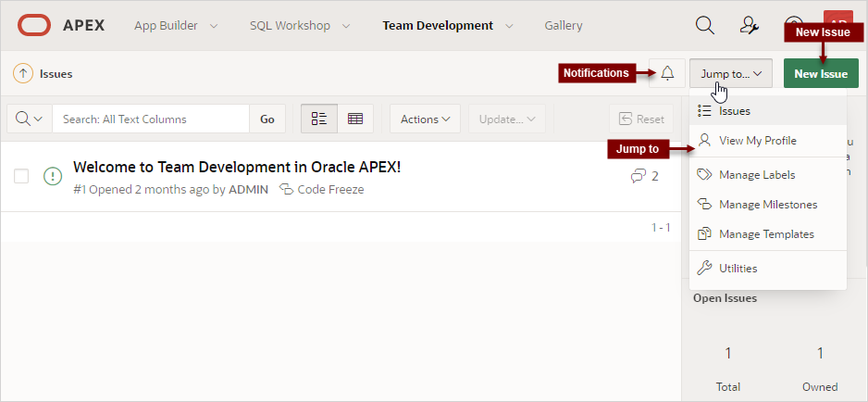The image size is (868, 402).
Task: Expand the Team Development menu chevron
Action: click(509, 26)
